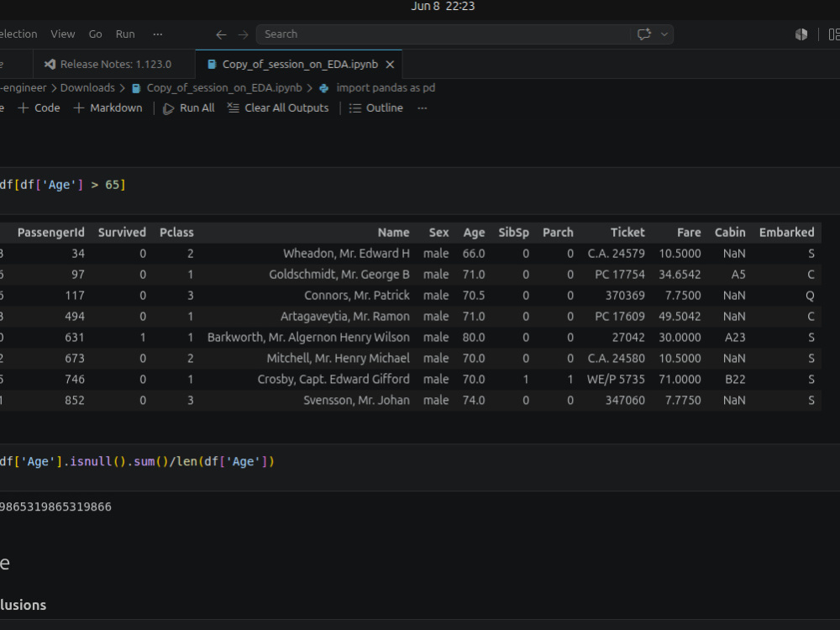Viewport: 840px width, 630px height.
Task: Click the Search command box
Action: (443, 34)
